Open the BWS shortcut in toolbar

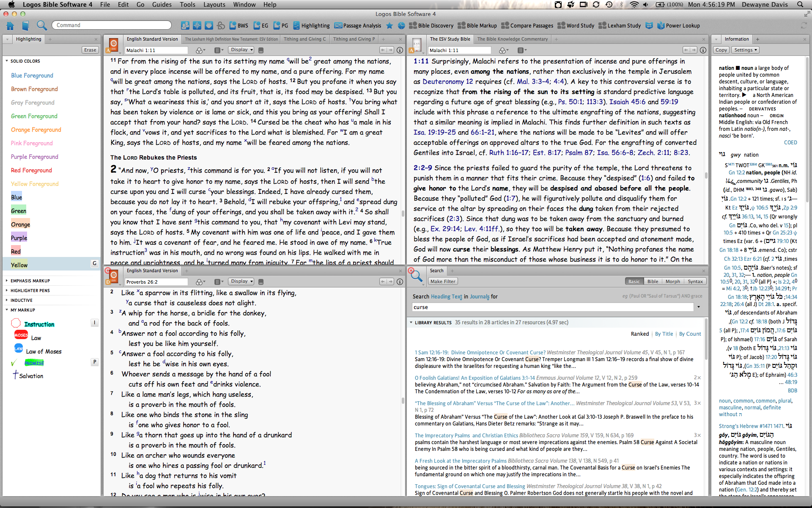point(239,25)
